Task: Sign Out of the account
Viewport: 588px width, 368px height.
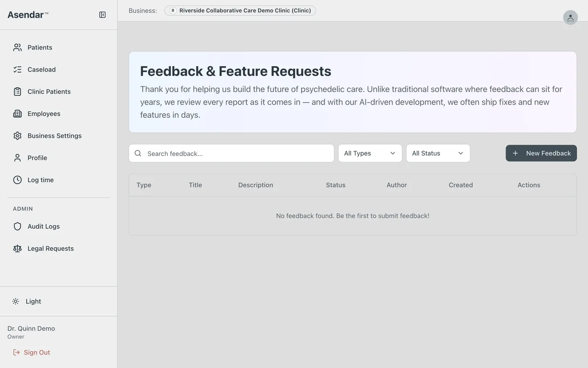Action: point(32,352)
